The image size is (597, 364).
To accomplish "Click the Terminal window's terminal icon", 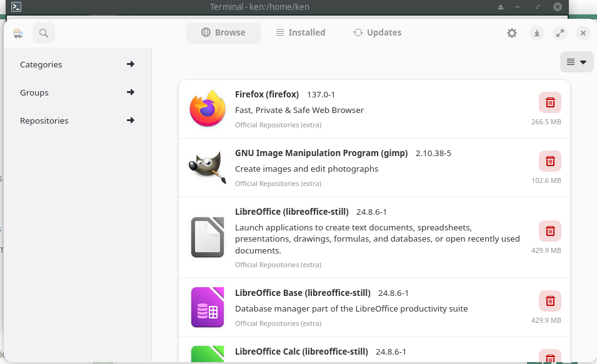I will click(x=16, y=7).
